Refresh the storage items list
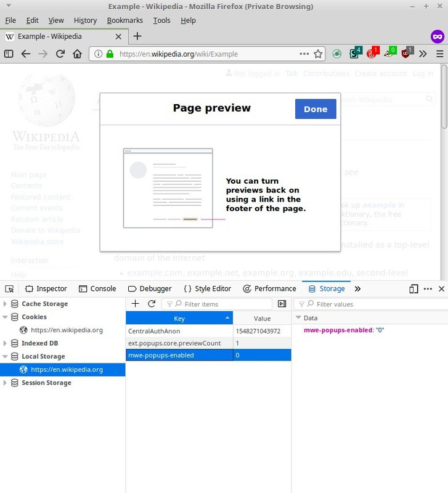Viewport: 448px width, 493px height. [152, 304]
